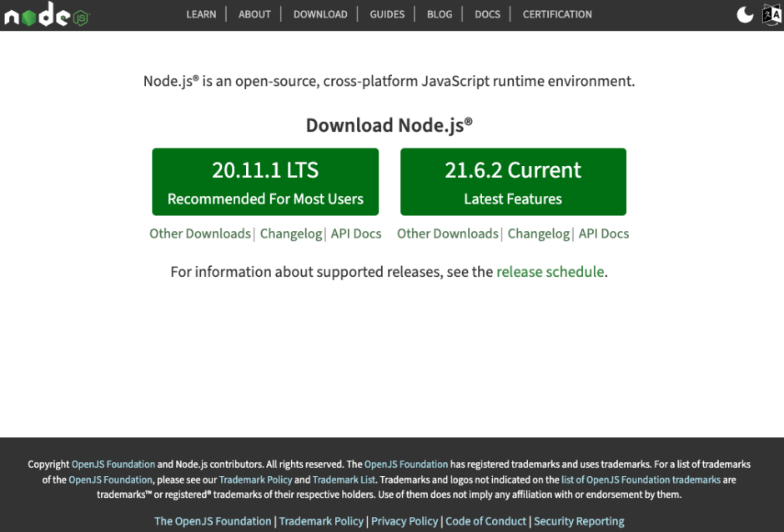The image size is (784, 532).
Task: Go to the GUIDES section
Action: click(x=387, y=14)
